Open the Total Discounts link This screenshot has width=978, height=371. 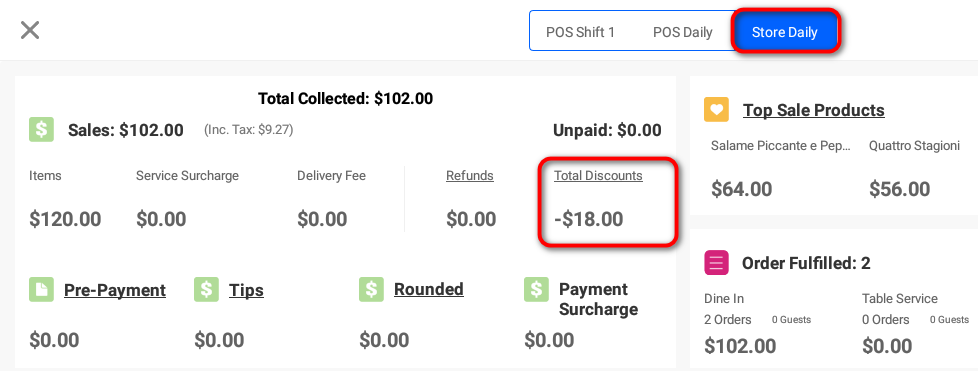click(598, 176)
